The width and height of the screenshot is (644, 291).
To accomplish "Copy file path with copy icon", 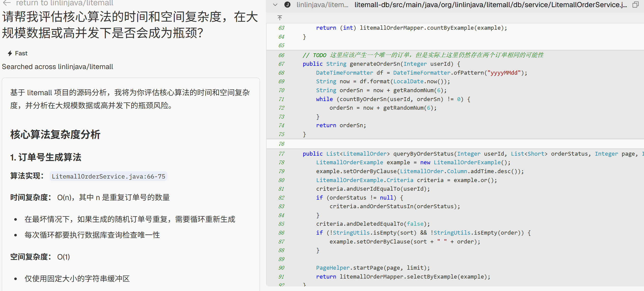I will (635, 5).
